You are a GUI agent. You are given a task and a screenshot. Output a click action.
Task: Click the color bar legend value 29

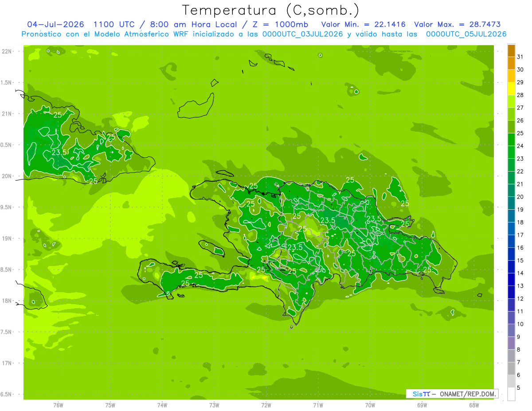pos(520,82)
